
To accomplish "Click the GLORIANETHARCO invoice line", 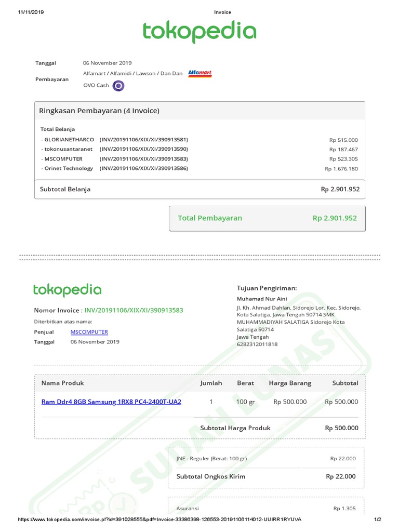I will click(114, 140).
